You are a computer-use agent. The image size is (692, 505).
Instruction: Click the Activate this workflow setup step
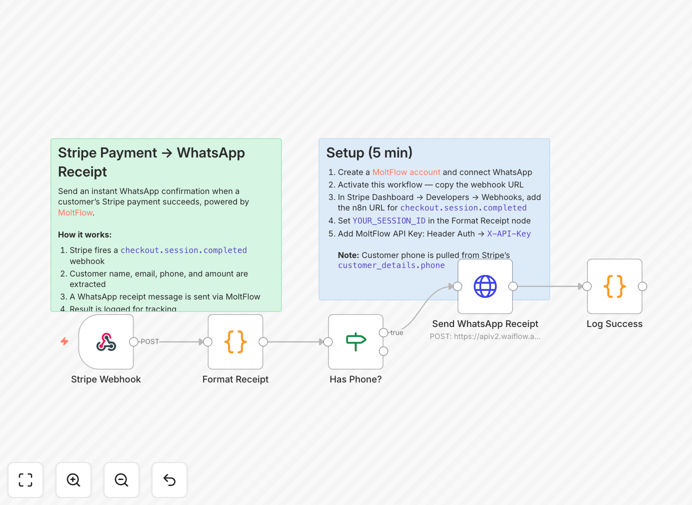430,185
